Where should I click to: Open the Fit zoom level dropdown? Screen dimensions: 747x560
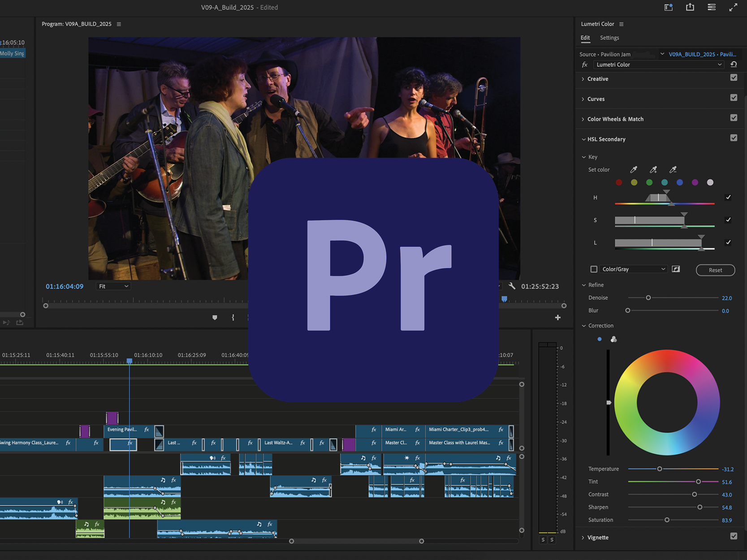113,286
